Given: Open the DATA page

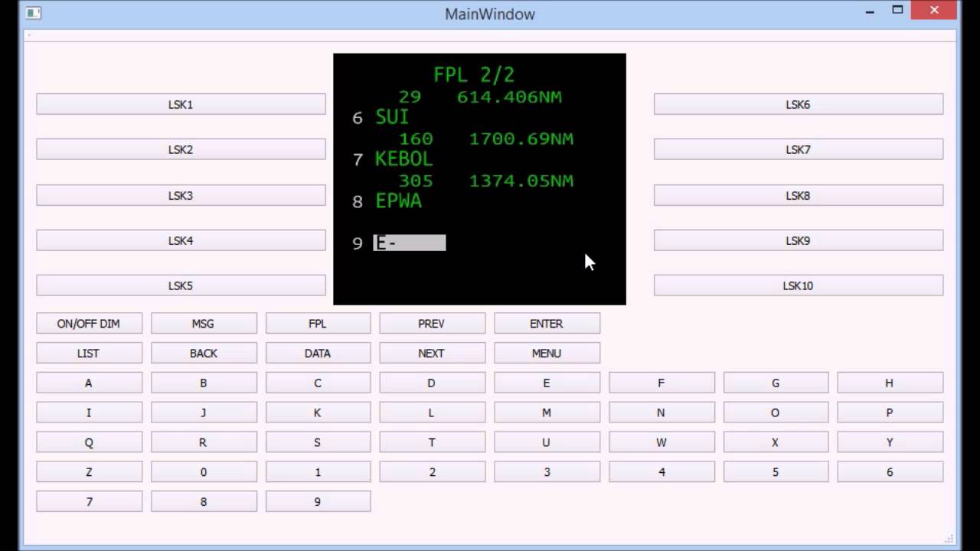Looking at the screenshot, I should tap(318, 353).
